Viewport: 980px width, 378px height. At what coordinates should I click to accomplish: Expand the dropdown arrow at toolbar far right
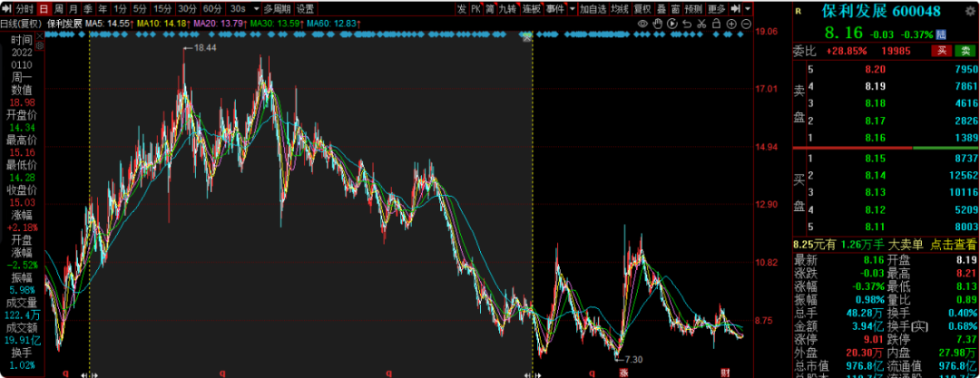point(748,9)
